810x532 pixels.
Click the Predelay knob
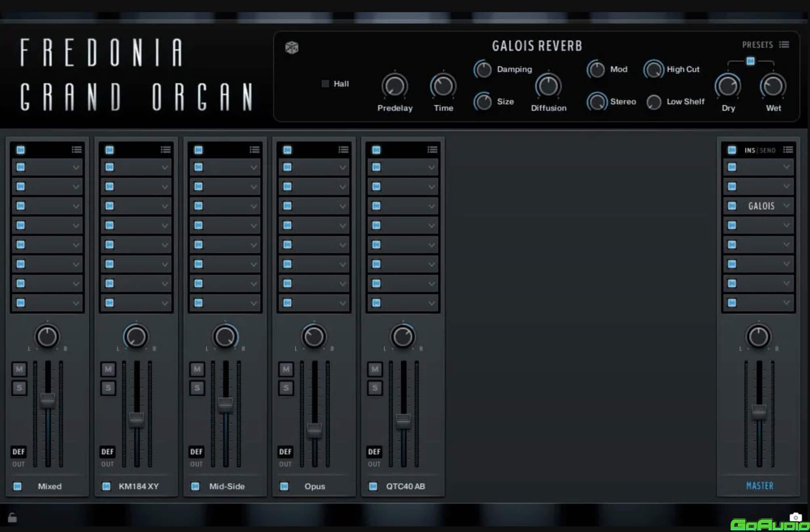click(x=394, y=86)
